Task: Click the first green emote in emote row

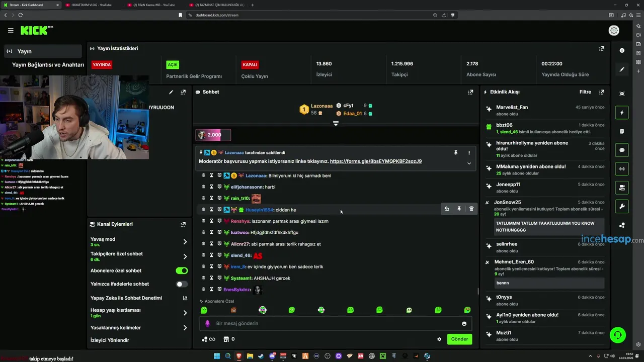Action: pos(204,310)
